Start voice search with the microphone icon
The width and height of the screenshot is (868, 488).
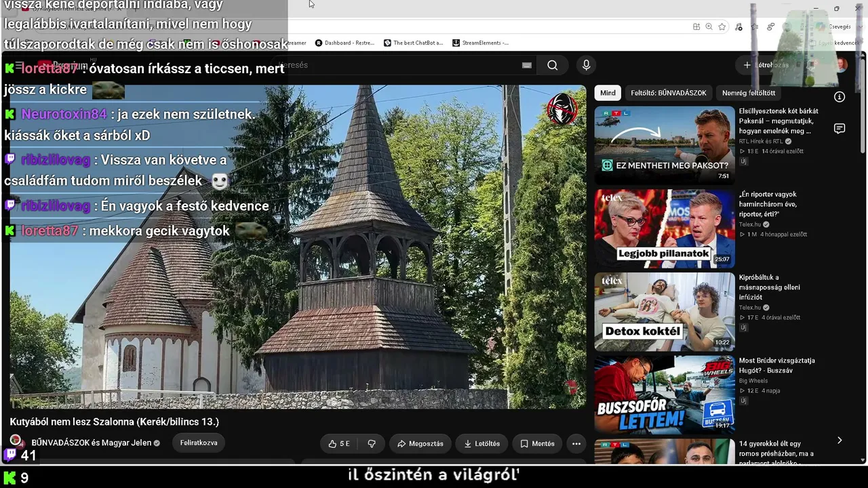(x=587, y=65)
